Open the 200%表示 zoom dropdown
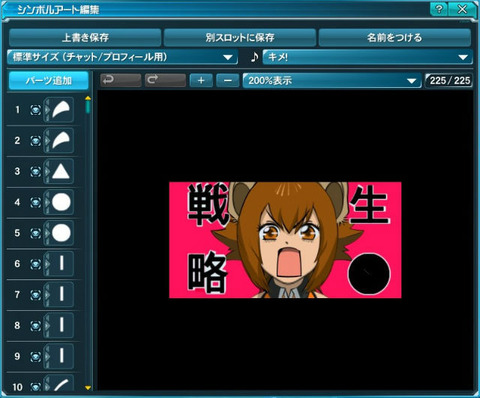480x398 pixels. click(332, 80)
